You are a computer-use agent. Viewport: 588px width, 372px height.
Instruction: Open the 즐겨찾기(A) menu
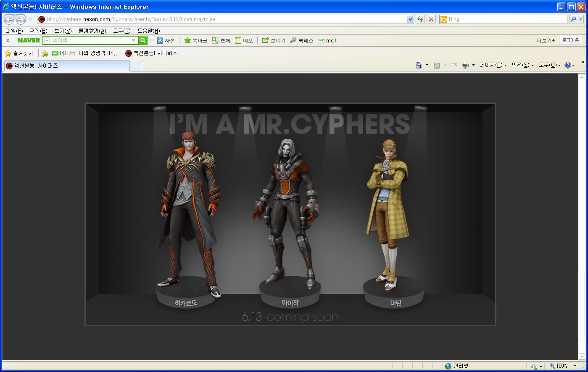pyautogui.click(x=92, y=31)
